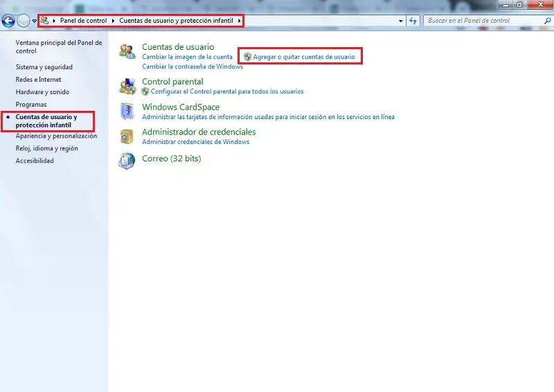Expand the arrow before Panel de control
554x392 pixels.
(54, 21)
